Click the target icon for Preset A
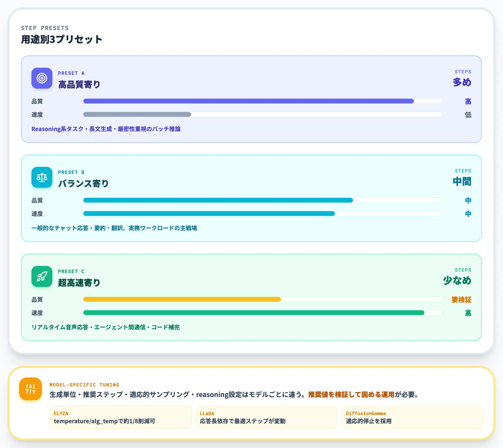Image resolution: width=503 pixels, height=448 pixels. tap(42, 78)
